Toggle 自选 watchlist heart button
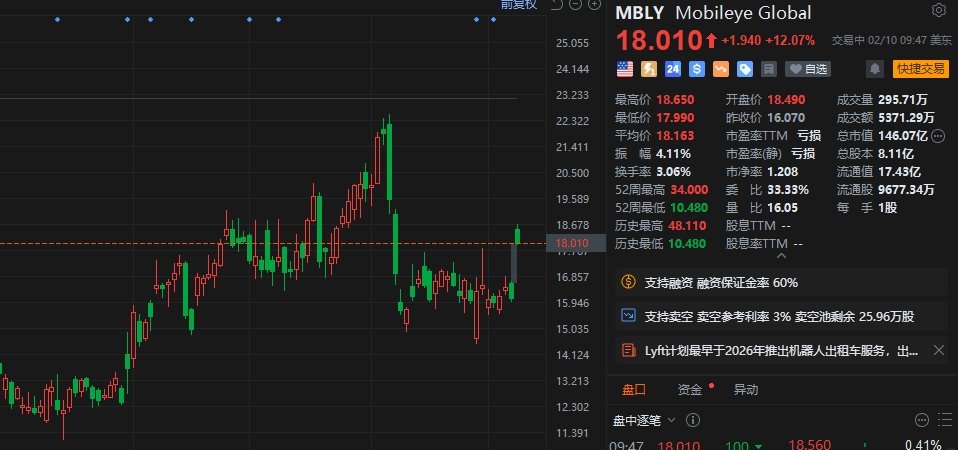 (x=808, y=69)
